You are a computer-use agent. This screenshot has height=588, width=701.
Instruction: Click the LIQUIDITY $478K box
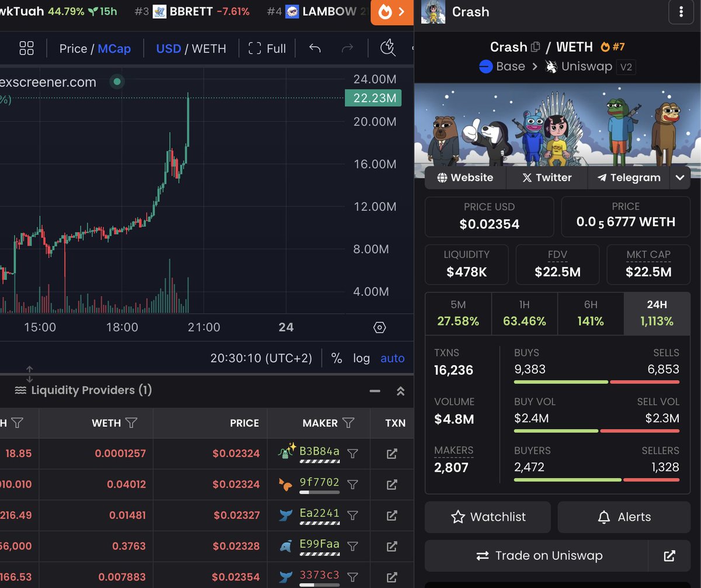[x=467, y=264]
